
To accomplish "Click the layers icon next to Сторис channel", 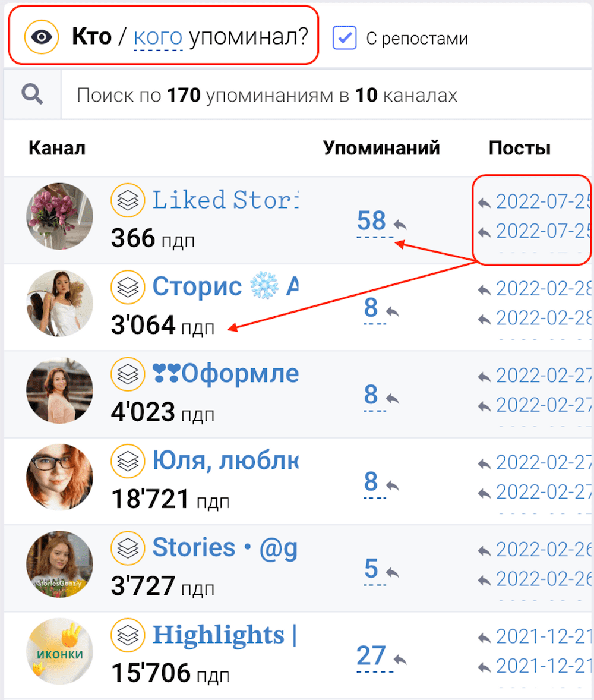I will click(128, 287).
